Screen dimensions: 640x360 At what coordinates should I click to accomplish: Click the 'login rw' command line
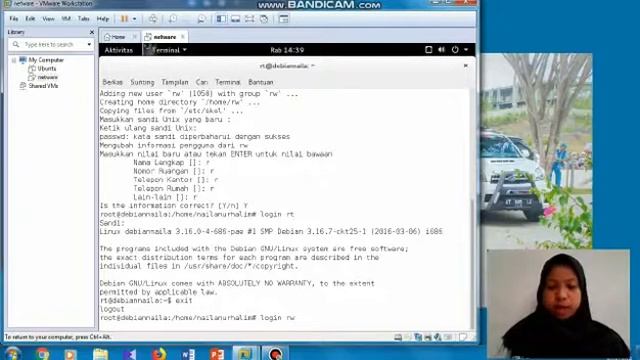[197, 318]
